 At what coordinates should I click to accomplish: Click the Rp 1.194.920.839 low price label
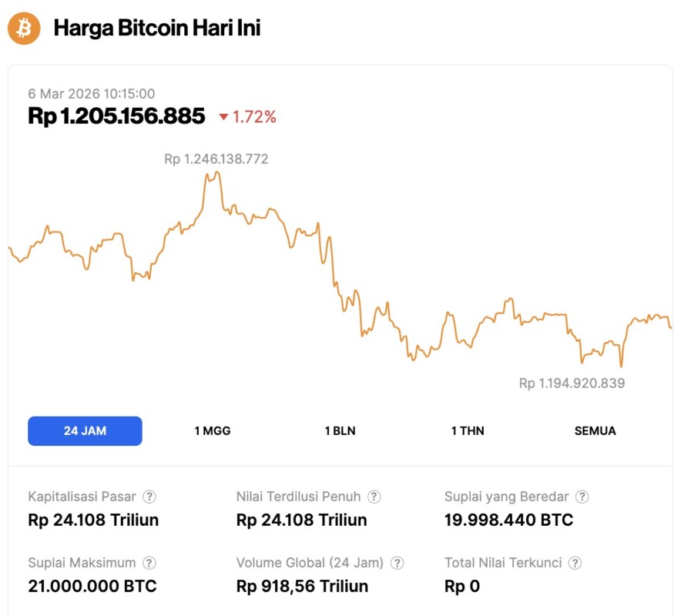click(572, 383)
